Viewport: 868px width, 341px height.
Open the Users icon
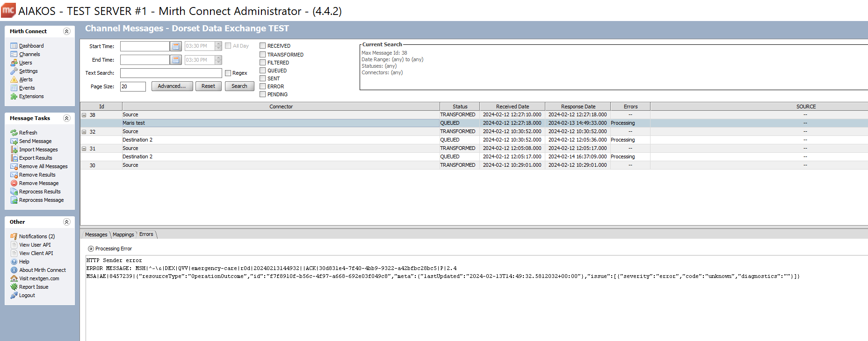pyautogui.click(x=14, y=63)
